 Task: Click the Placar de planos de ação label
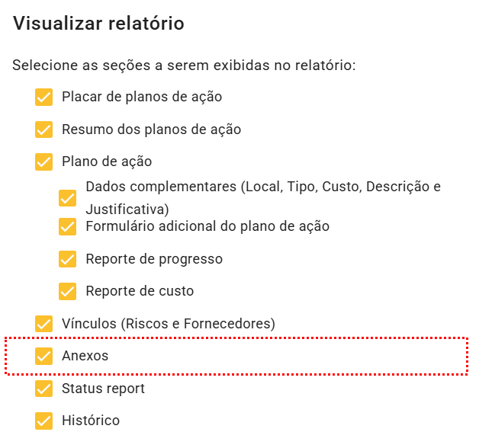tap(142, 98)
